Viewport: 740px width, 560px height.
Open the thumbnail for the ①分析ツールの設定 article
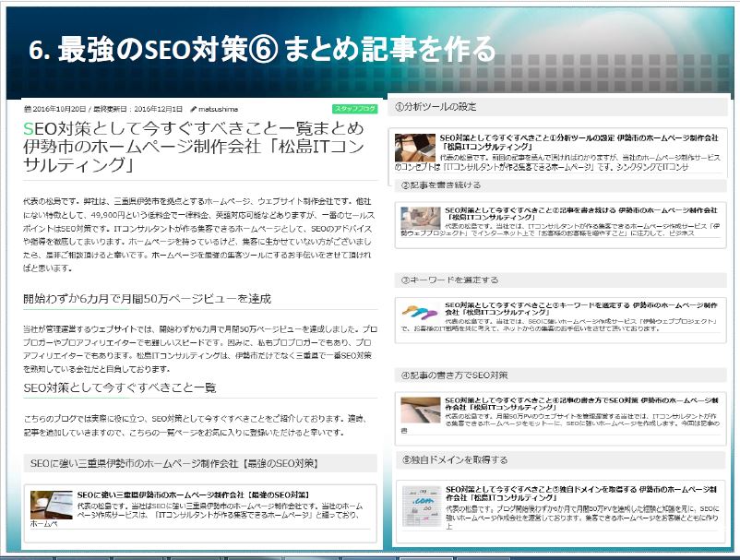(415, 148)
